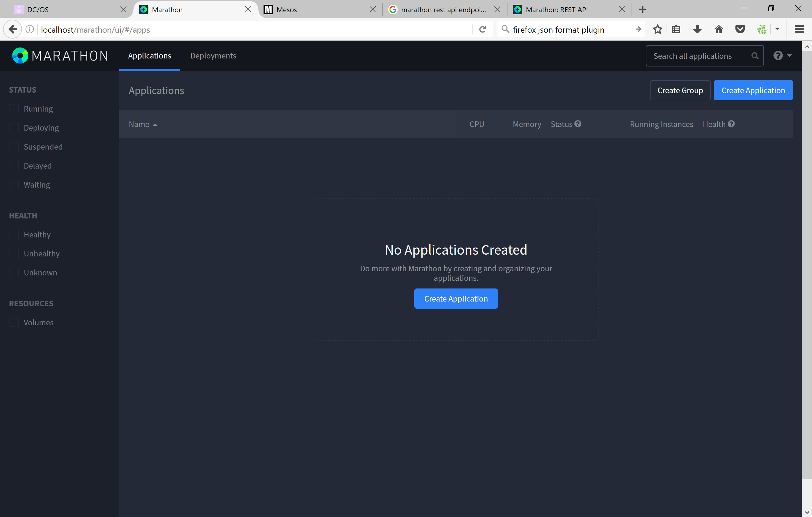The height and width of the screenshot is (517, 812).
Task: Switch to the DC/OS browser tab
Action: (x=69, y=9)
